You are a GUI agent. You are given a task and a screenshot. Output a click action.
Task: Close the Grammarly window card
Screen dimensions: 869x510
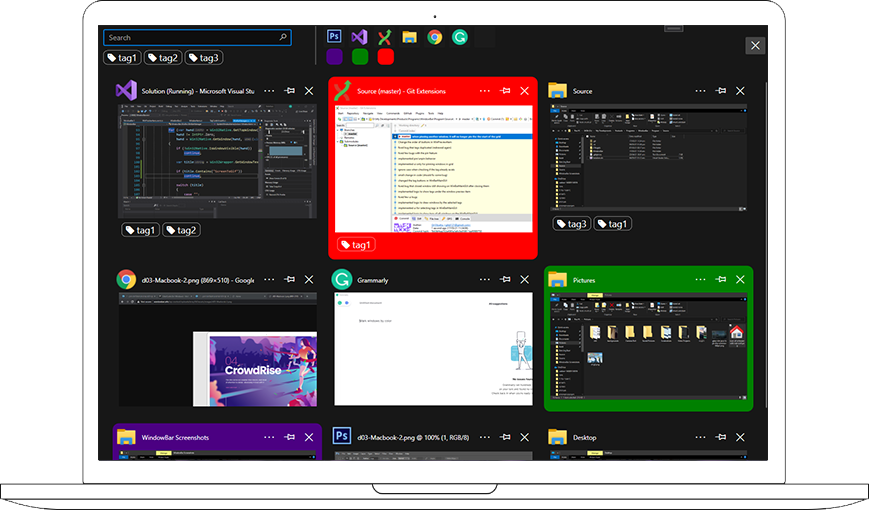(524, 279)
